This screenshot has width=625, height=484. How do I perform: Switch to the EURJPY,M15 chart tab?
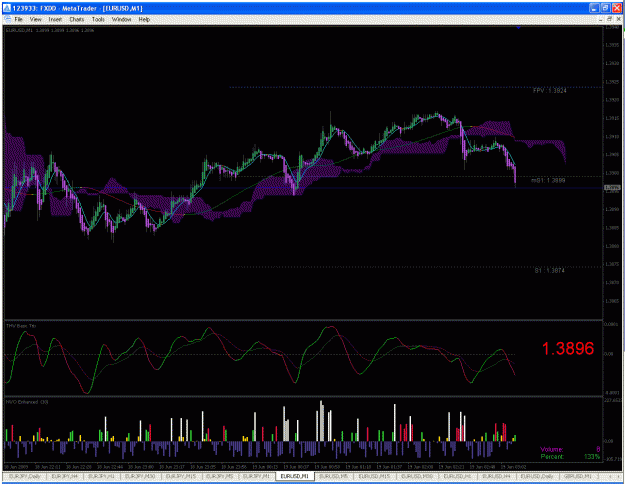pos(181,476)
